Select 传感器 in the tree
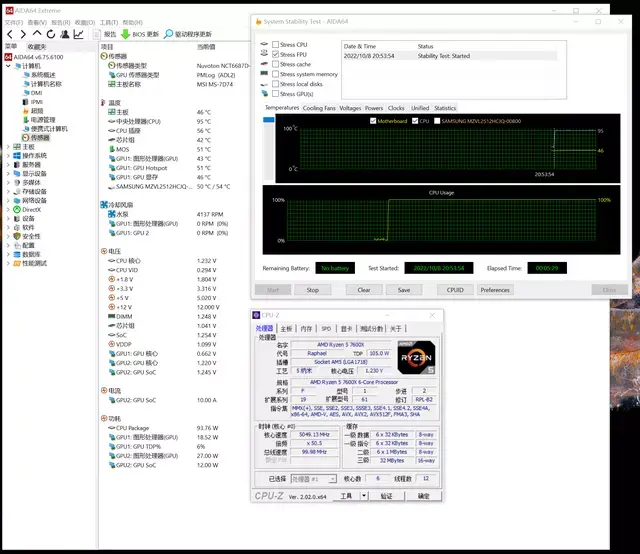Image resolution: width=640 pixels, height=554 pixels. tap(36, 138)
